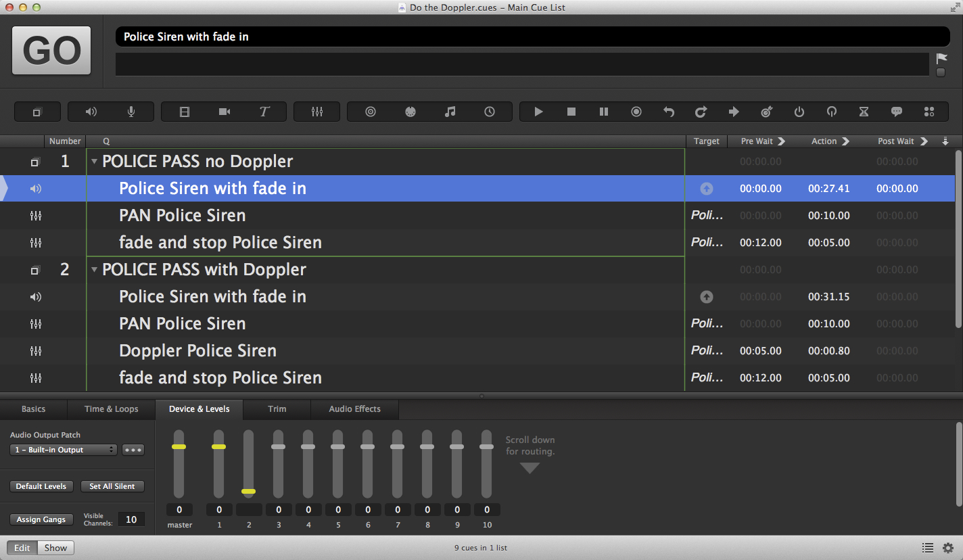Add a MIDI File cue with music note icon
963x560 pixels.
point(450,112)
